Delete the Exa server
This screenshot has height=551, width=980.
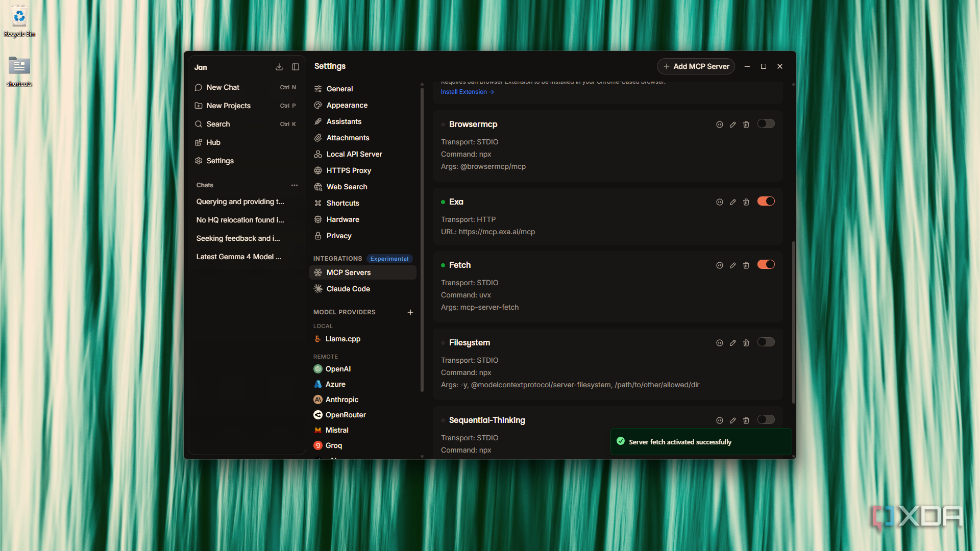click(x=746, y=202)
